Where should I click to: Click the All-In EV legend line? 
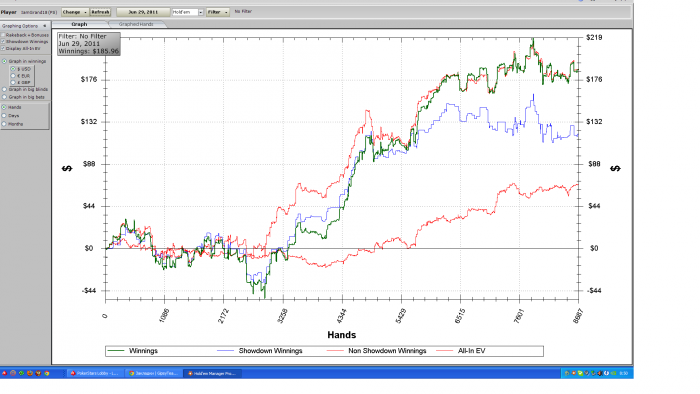pyautogui.click(x=445, y=351)
